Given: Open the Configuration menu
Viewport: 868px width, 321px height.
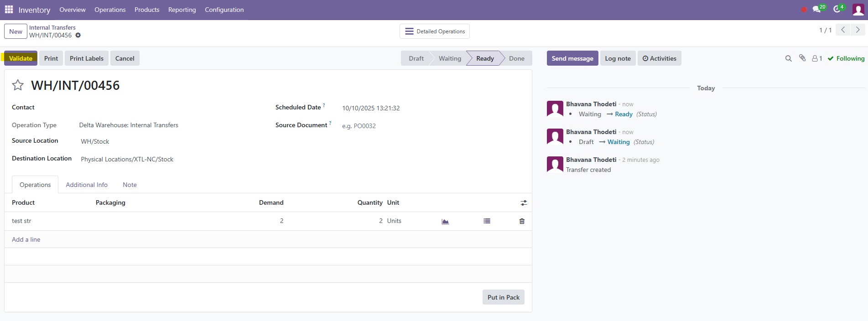Looking at the screenshot, I should coord(224,10).
